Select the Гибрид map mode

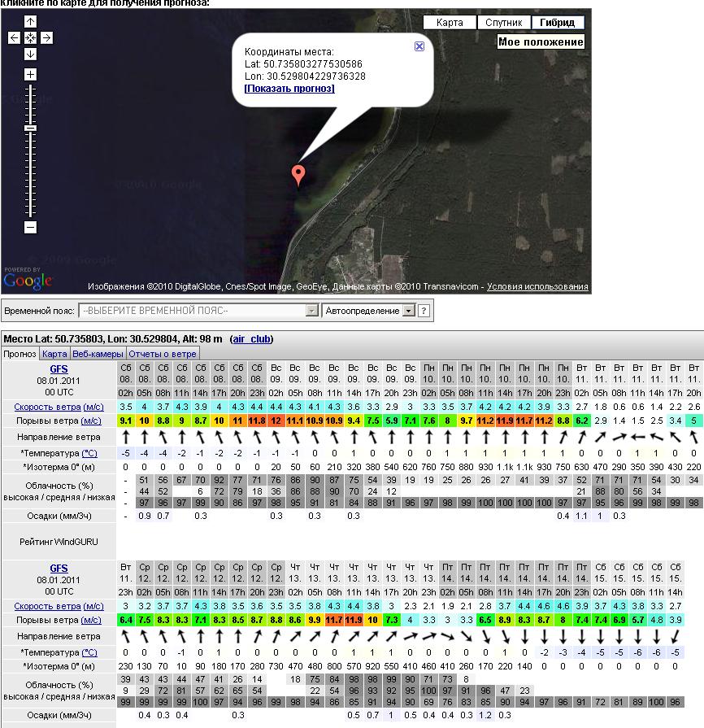(558, 23)
